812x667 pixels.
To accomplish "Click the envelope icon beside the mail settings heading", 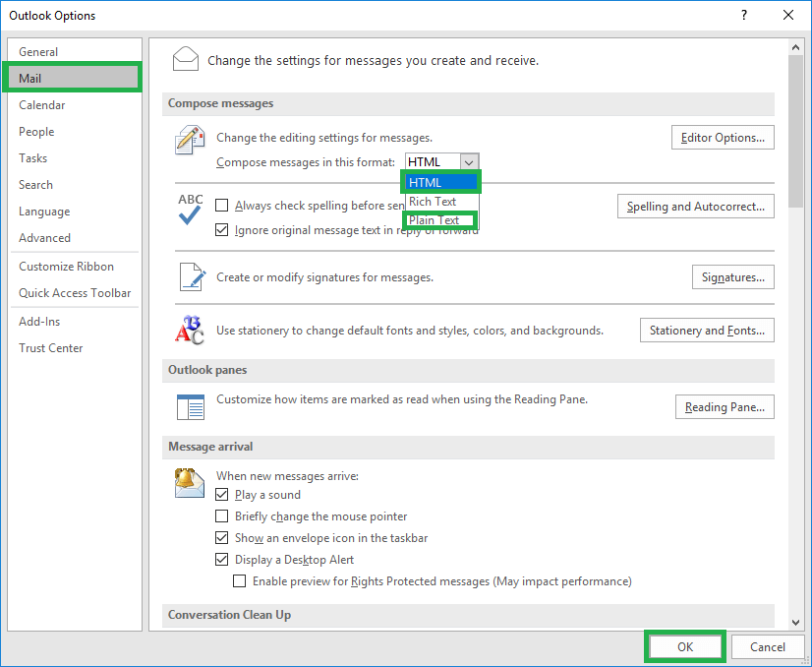I will click(x=186, y=59).
